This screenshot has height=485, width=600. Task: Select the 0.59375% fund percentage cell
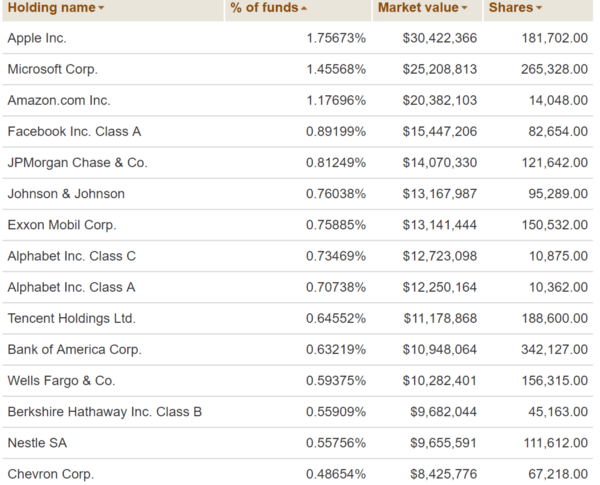[x=336, y=381]
